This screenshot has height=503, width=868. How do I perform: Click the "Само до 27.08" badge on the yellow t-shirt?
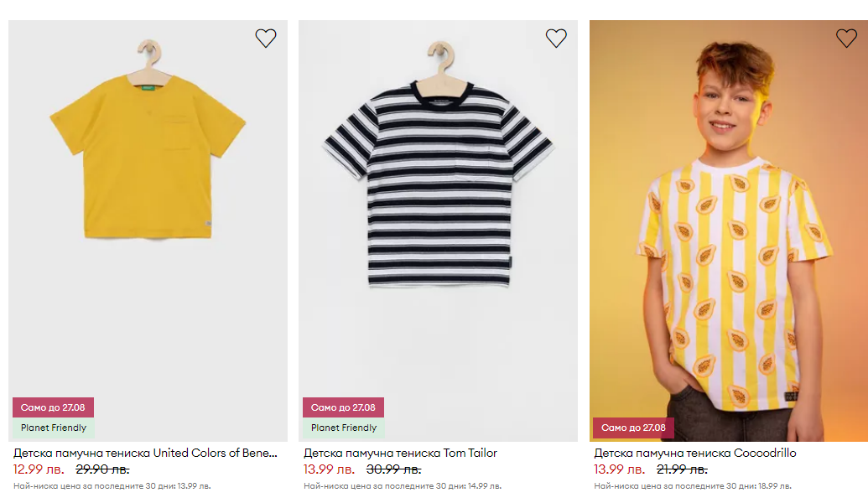point(53,407)
